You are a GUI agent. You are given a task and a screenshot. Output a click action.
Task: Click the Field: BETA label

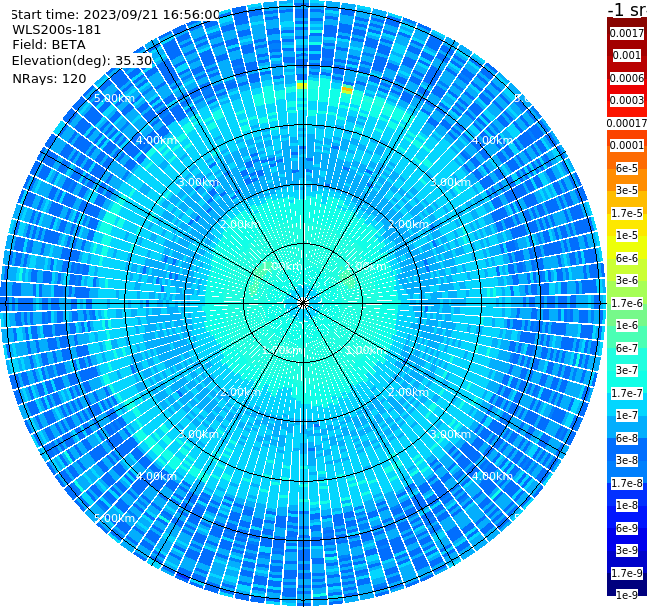(49, 45)
